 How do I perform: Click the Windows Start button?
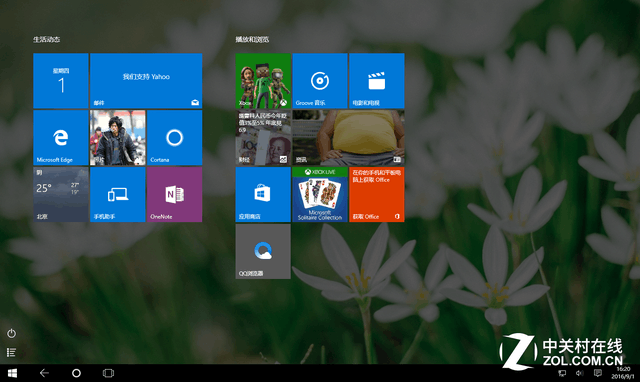pyautogui.click(x=12, y=373)
